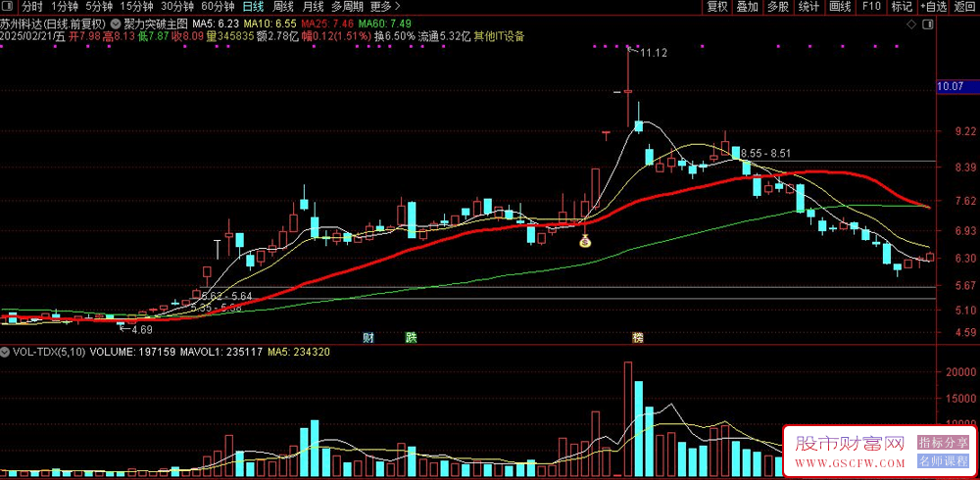Click the 叠加 overlay button
The height and width of the screenshot is (480, 980).
[x=748, y=7]
